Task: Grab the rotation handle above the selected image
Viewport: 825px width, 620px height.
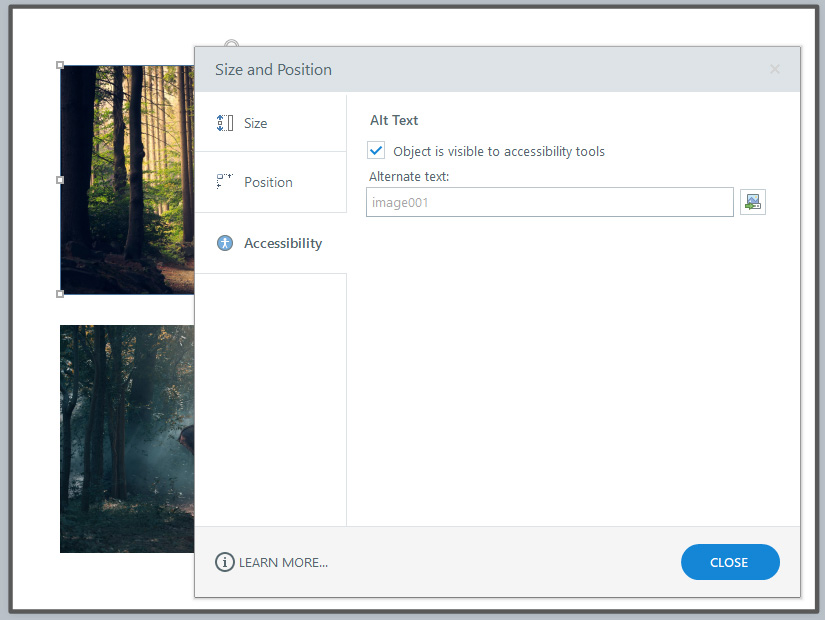Action: pyautogui.click(x=232, y=45)
